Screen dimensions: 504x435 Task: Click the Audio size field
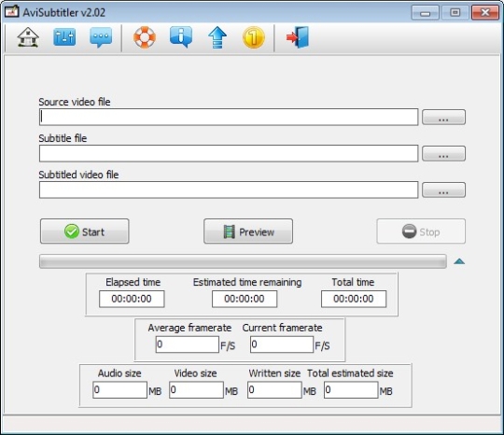click(119, 390)
